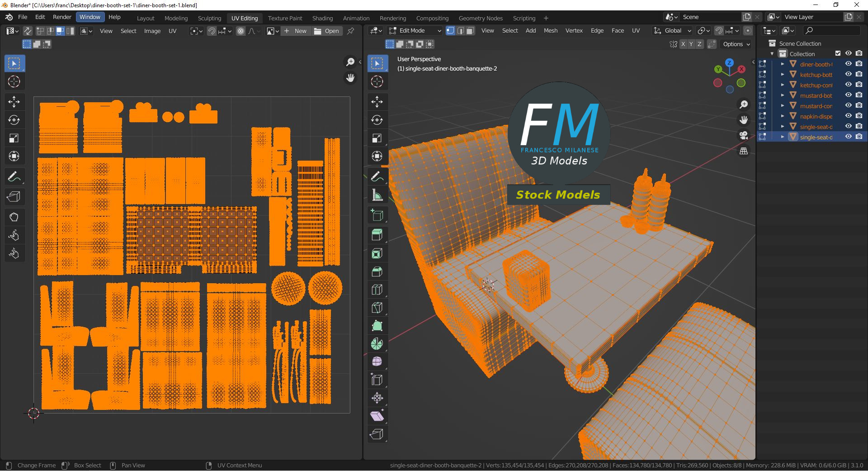Select the Rip Region tool in UV editor
Screen dimensions: 868x471
[14, 197]
